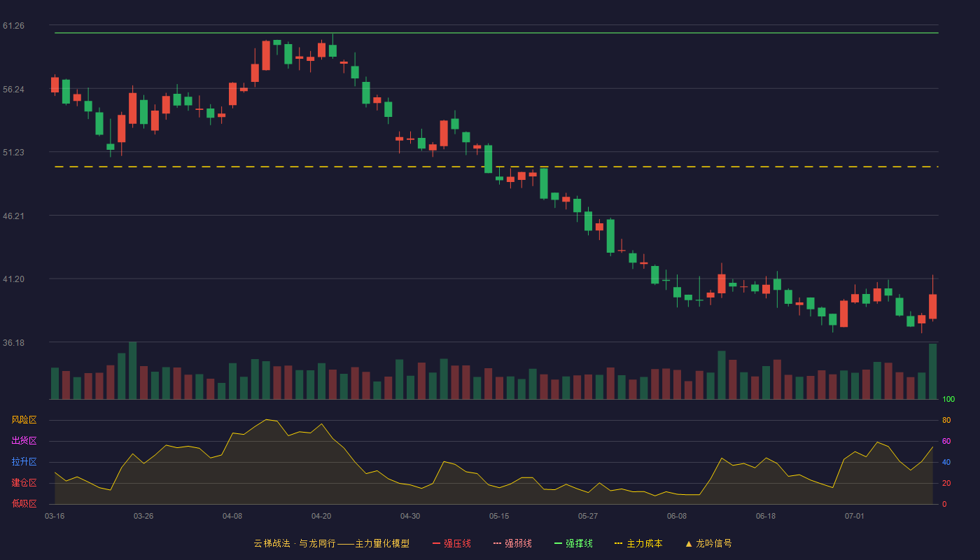Select the rightmost volume bar

(932, 372)
